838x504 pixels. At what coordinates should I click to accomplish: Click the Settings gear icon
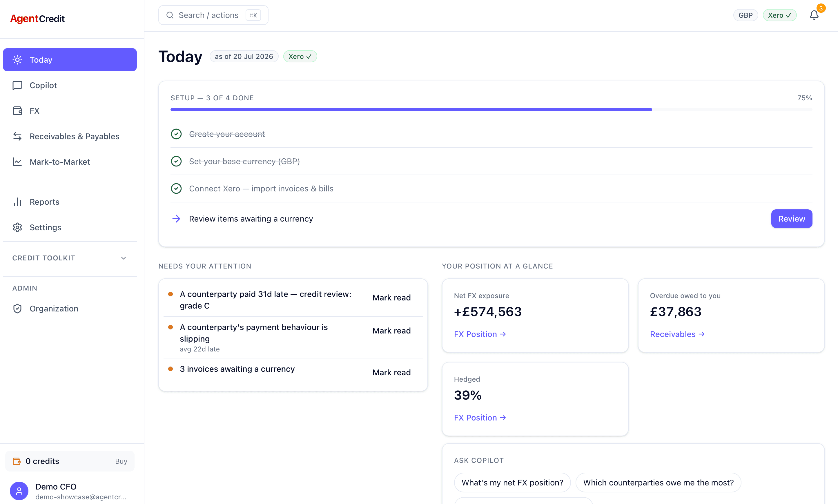(x=17, y=227)
